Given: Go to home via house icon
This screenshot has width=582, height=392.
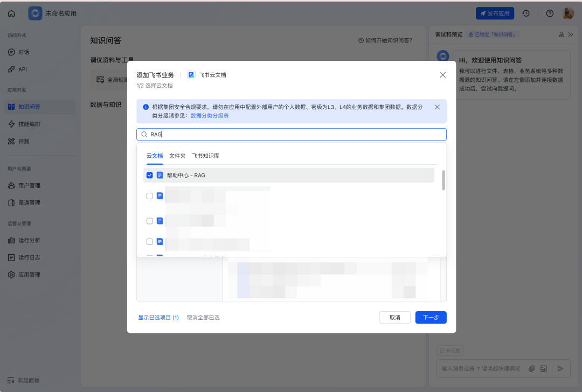Looking at the screenshot, I should [x=11, y=13].
